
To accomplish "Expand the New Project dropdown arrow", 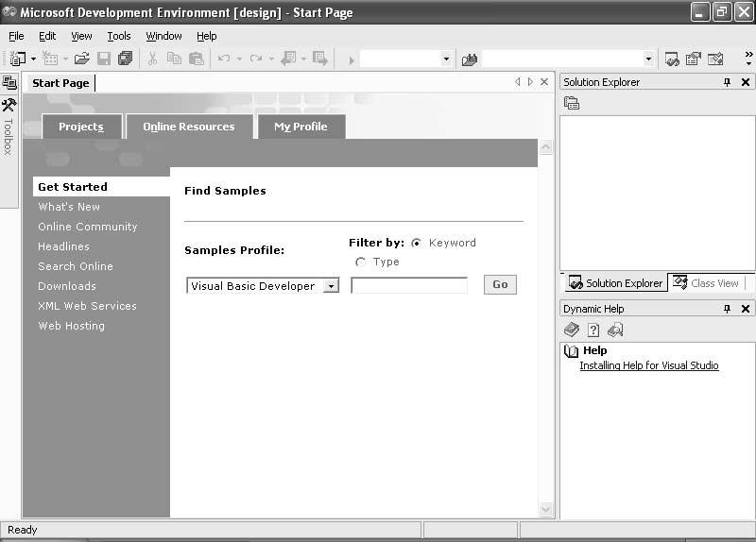I will coord(33,59).
